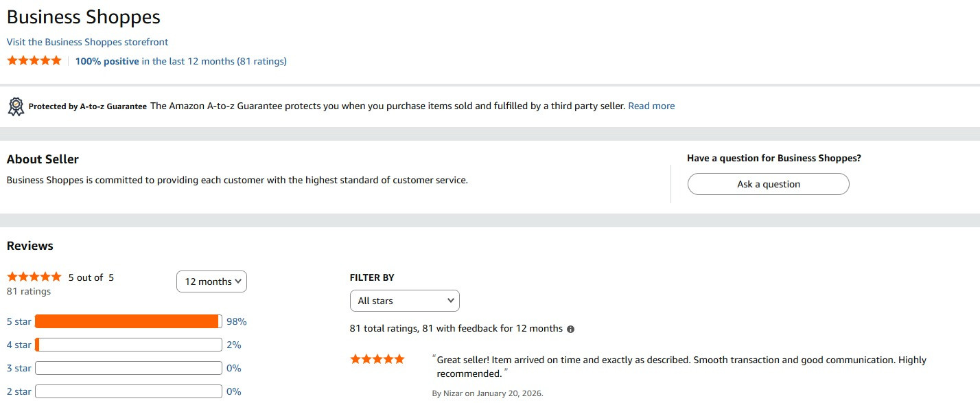
Task: Click the 4 star rating bar
Action: click(x=128, y=345)
